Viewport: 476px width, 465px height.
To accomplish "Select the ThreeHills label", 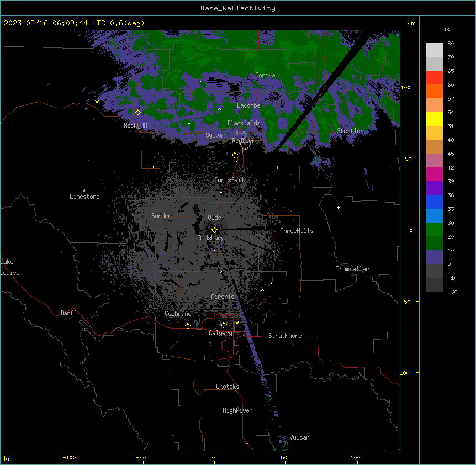I will pos(297,231).
